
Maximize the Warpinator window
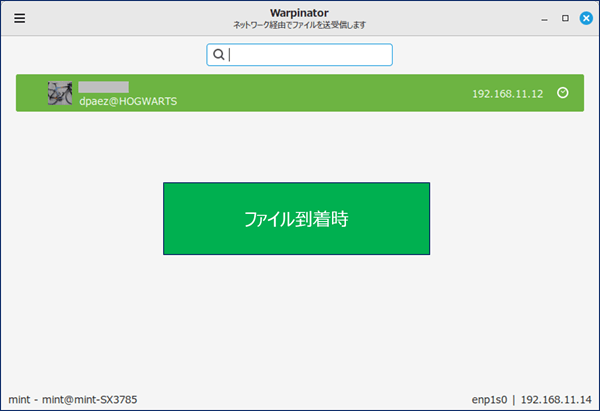tap(565, 18)
